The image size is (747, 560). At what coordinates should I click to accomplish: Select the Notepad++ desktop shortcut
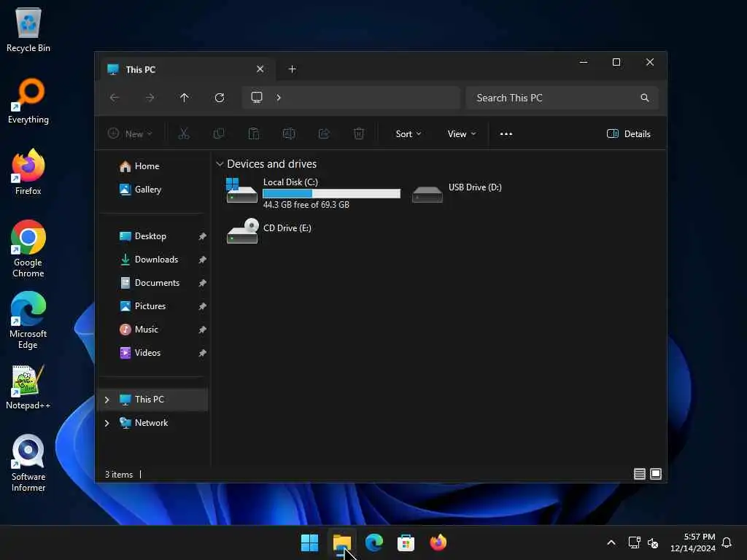pos(28,387)
